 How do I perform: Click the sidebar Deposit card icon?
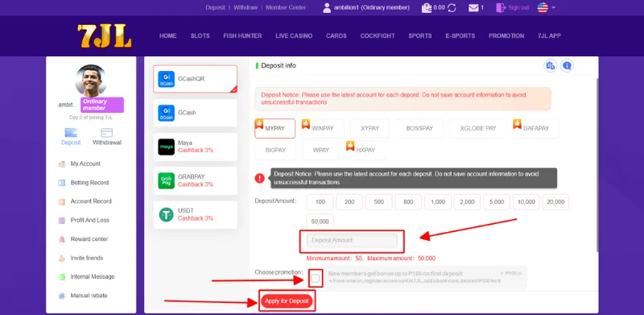click(71, 133)
